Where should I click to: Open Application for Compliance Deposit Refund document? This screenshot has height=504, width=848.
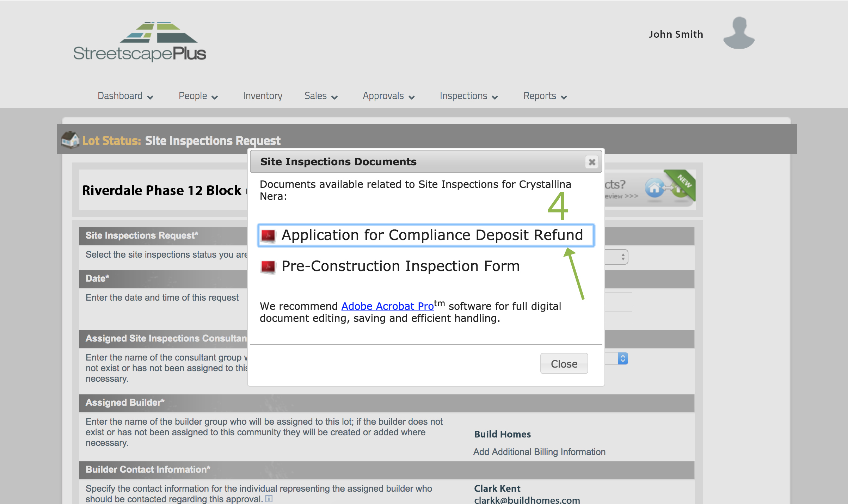432,235
